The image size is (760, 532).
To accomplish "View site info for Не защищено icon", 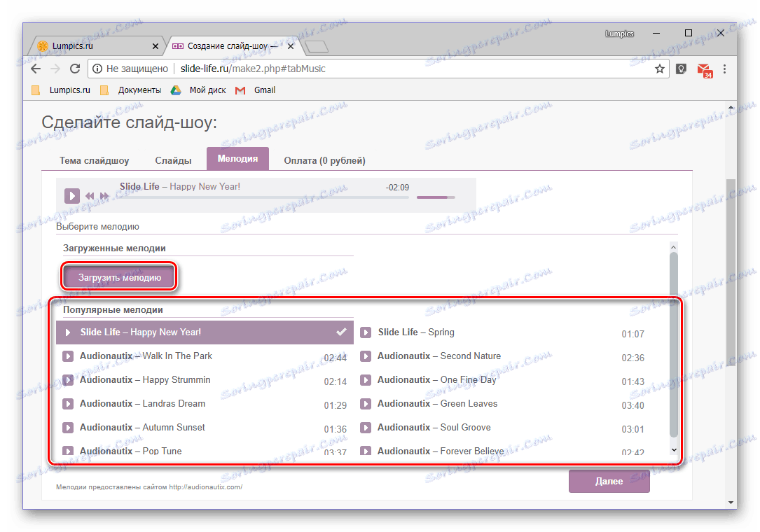I will 97,69.
